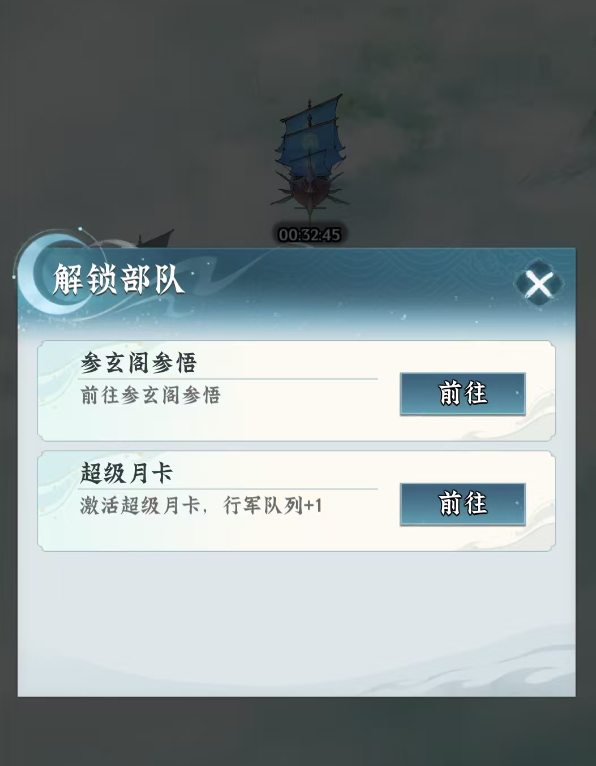Select the 超级月卡 heading
This screenshot has width=596, height=766.
pyautogui.click(x=126, y=473)
